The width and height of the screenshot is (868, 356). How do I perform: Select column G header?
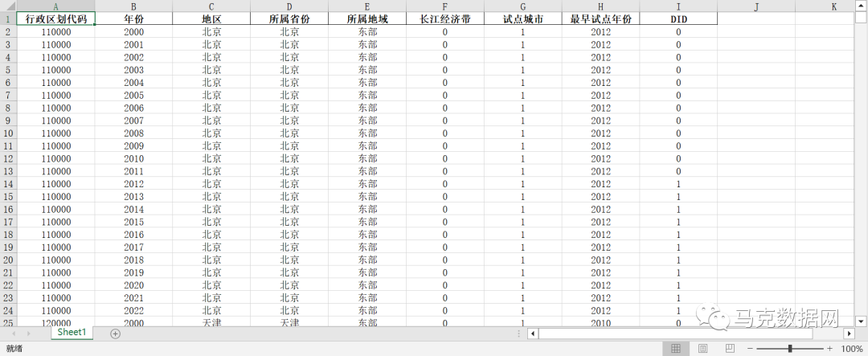point(522,6)
